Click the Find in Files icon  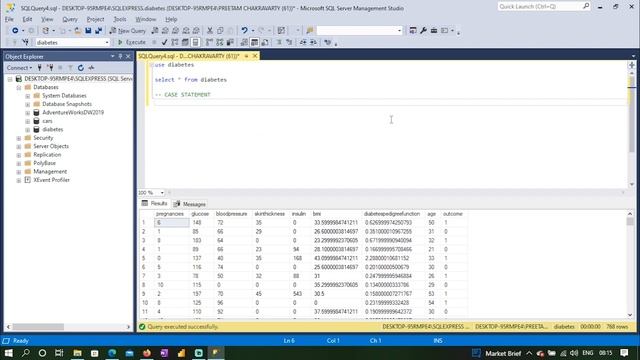click(x=309, y=31)
